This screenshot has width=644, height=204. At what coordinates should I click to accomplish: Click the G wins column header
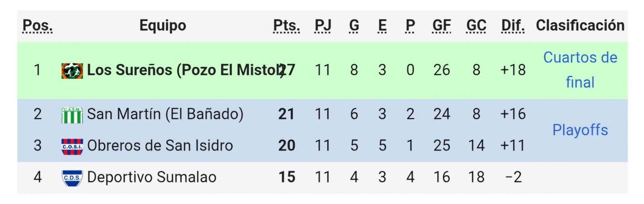coord(354,26)
